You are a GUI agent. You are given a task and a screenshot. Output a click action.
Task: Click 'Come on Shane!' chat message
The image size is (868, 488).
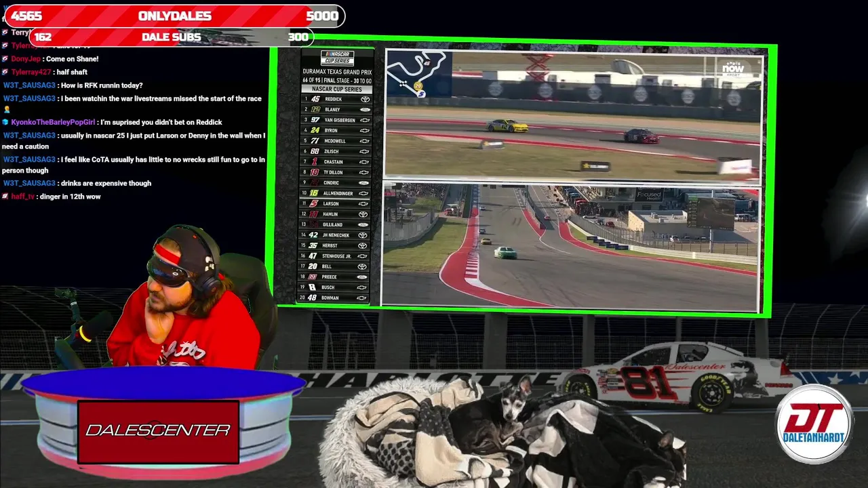(72, 59)
